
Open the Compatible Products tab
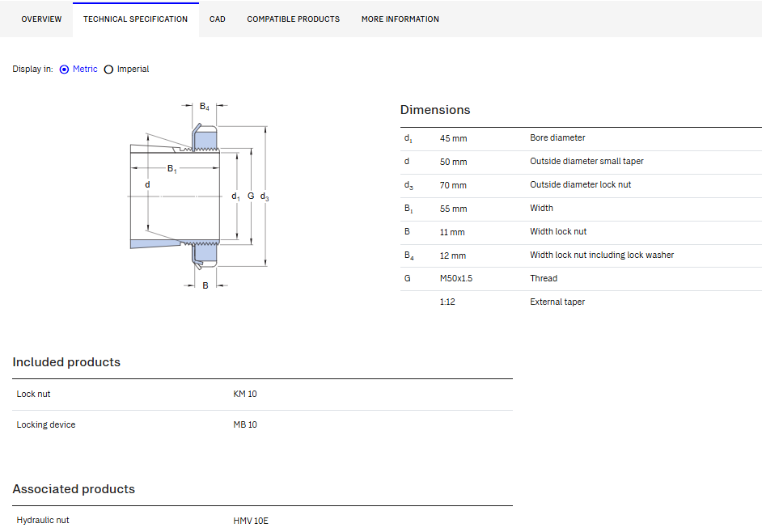[293, 19]
